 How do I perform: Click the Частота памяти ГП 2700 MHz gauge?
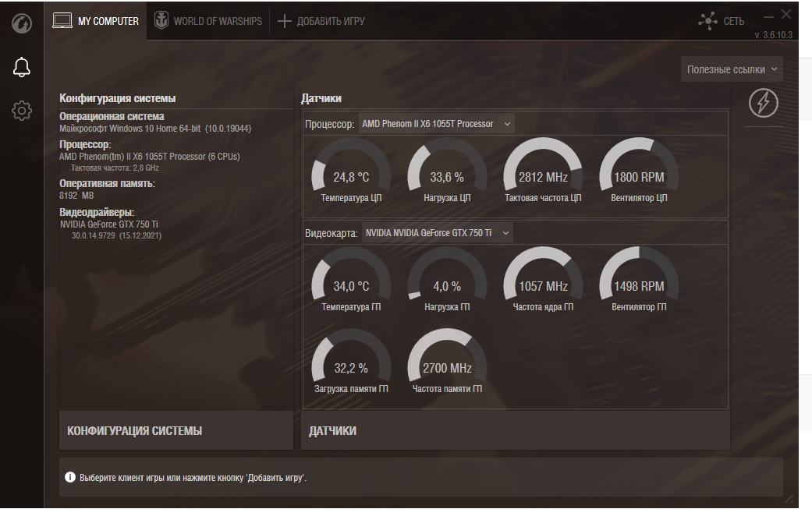pos(447,362)
